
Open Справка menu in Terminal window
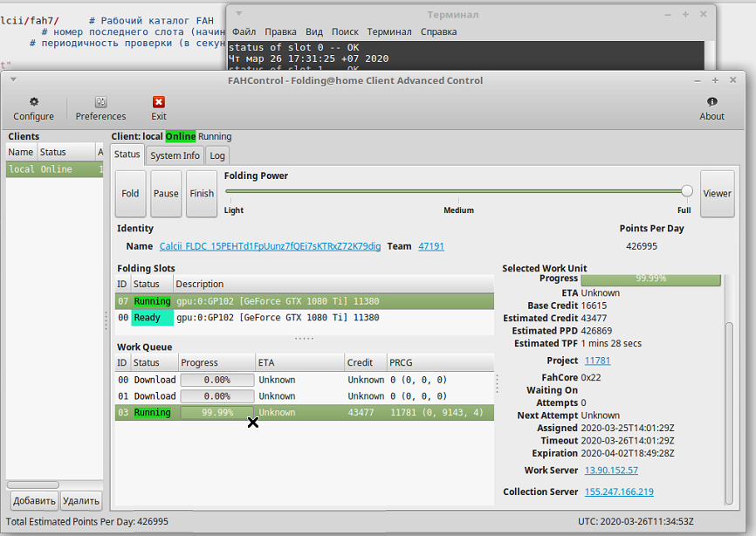point(438,31)
